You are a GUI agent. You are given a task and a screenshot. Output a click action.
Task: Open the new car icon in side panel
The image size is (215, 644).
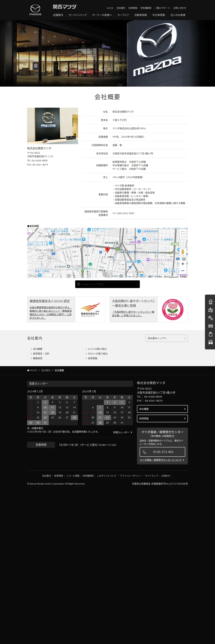210,326
